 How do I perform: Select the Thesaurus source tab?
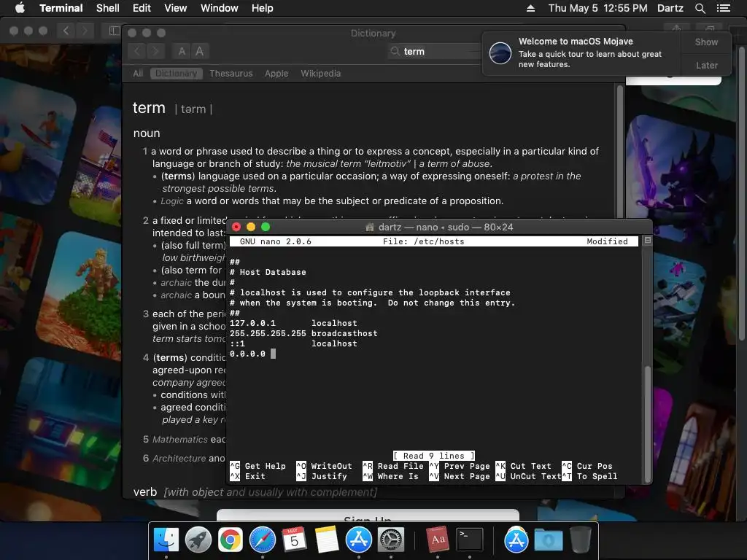point(231,74)
